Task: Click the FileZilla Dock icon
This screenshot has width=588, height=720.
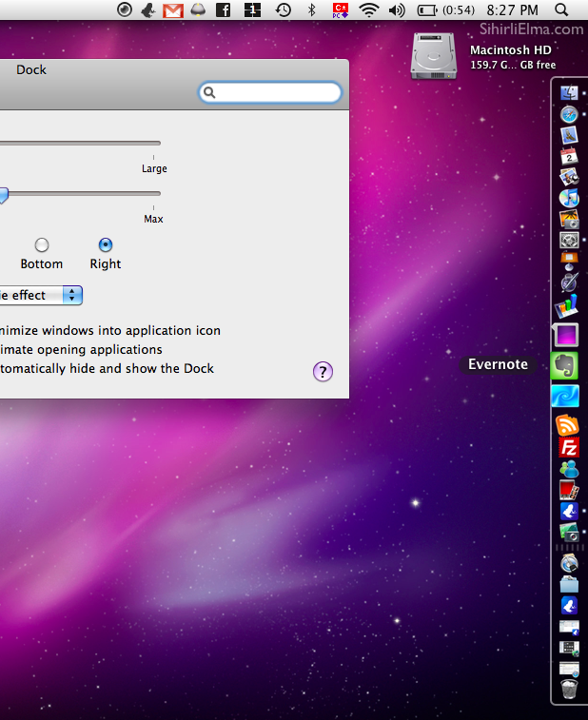Action: tap(569, 447)
